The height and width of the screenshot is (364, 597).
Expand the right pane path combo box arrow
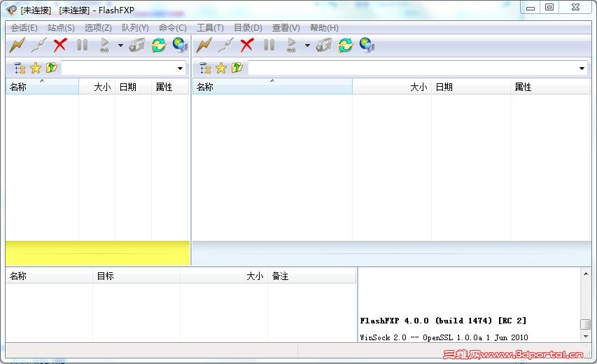pos(582,69)
